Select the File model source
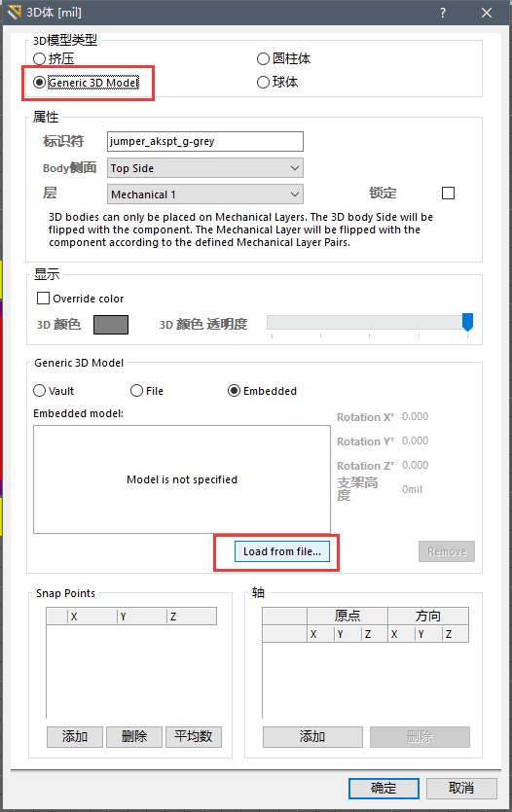The image size is (512, 812). click(x=147, y=391)
